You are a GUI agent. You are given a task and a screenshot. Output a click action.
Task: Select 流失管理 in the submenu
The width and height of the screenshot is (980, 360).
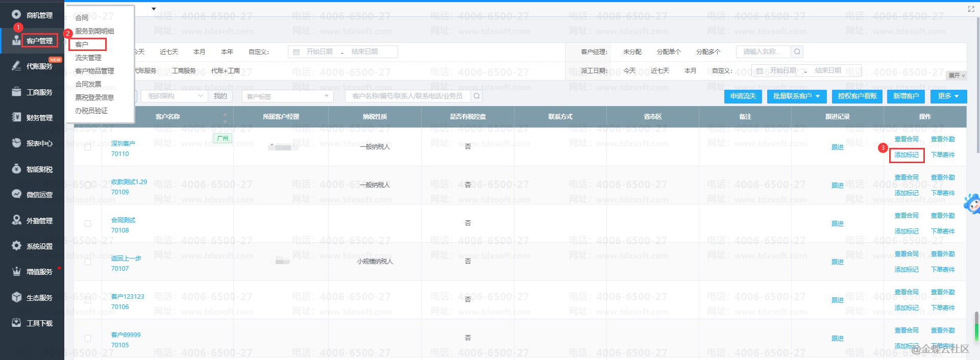tap(88, 58)
